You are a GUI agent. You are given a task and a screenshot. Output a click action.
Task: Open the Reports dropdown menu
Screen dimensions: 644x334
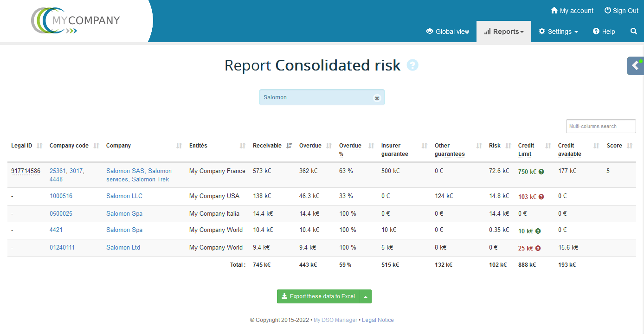(x=503, y=32)
